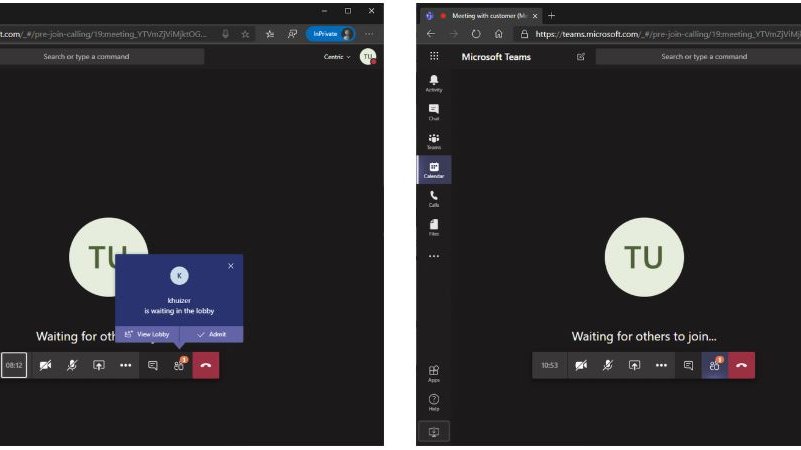Click View Lobby in notification
Viewport: 801px width, 450px height.
(147, 334)
